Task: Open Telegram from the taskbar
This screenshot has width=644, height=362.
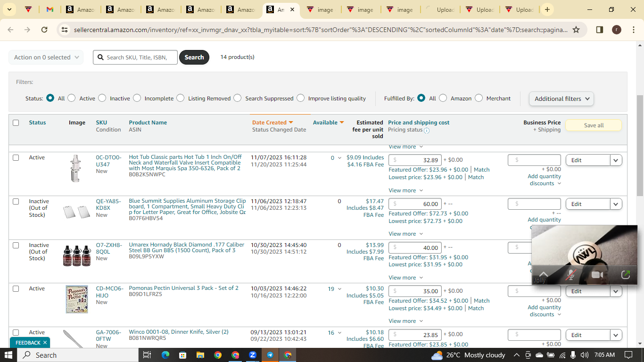Action: point(270,355)
